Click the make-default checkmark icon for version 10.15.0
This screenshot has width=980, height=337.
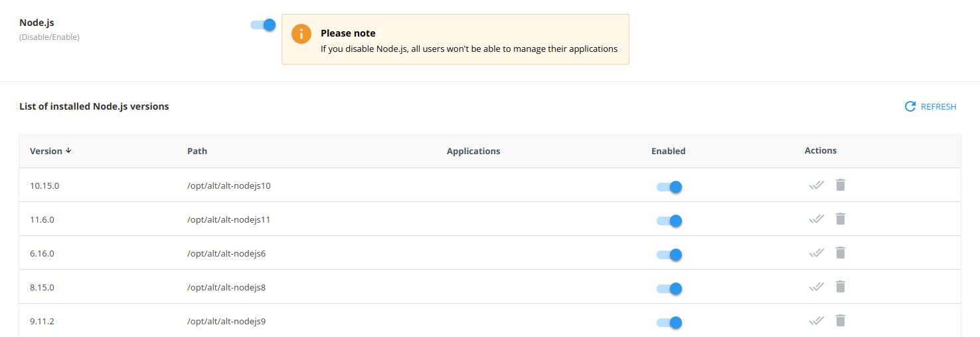817,185
